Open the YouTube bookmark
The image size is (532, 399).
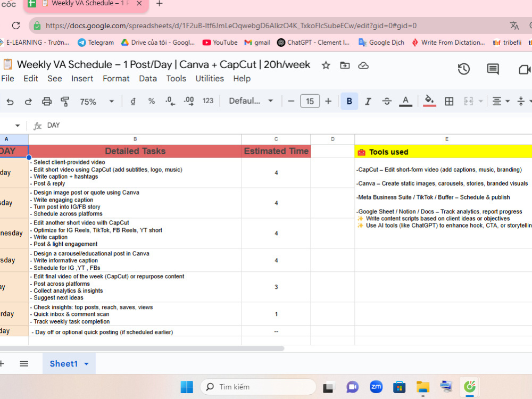[x=220, y=43]
